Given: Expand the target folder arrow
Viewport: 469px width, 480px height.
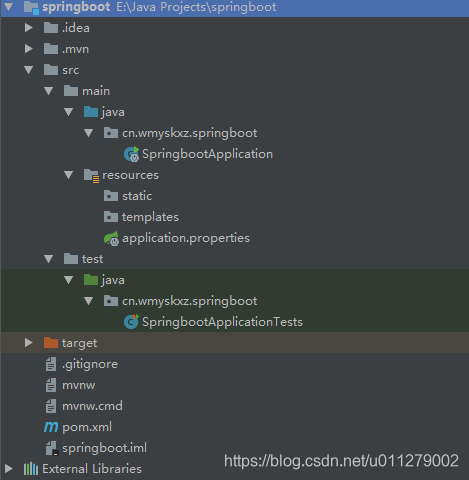Looking at the screenshot, I should [29, 343].
